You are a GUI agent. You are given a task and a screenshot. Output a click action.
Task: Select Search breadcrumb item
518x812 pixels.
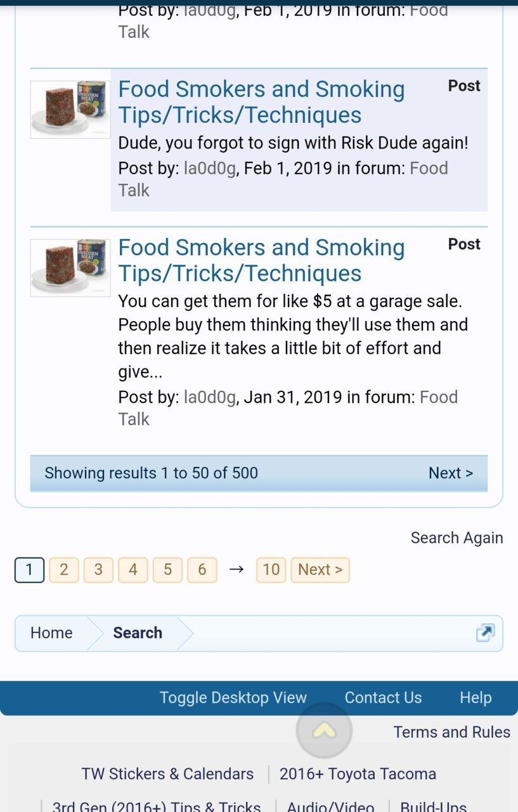138,632
